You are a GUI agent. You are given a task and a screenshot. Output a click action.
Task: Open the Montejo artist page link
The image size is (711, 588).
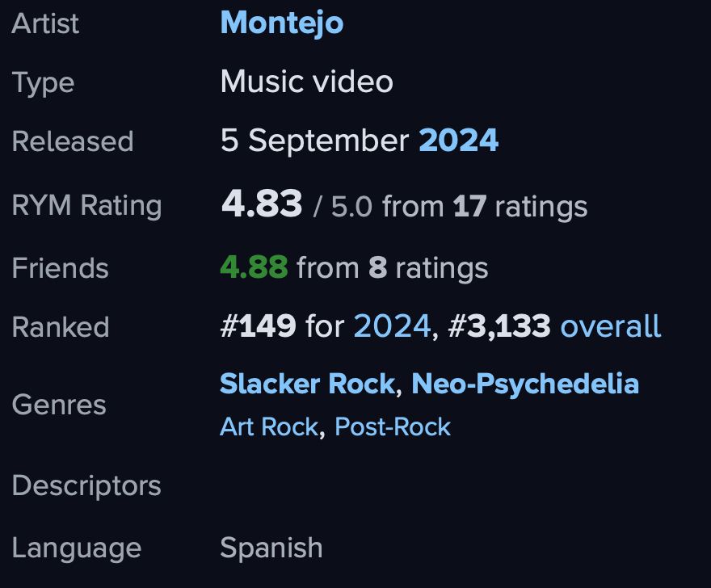coord(282,23)
